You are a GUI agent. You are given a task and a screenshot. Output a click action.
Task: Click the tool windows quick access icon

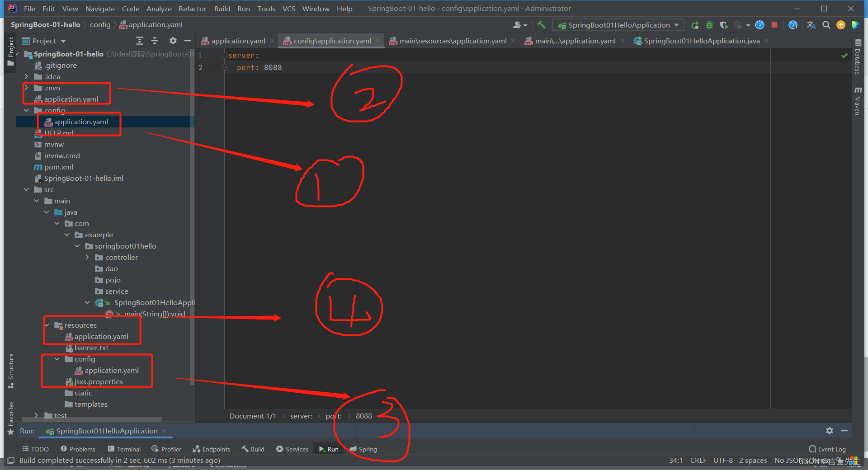(x=11, y=460)
